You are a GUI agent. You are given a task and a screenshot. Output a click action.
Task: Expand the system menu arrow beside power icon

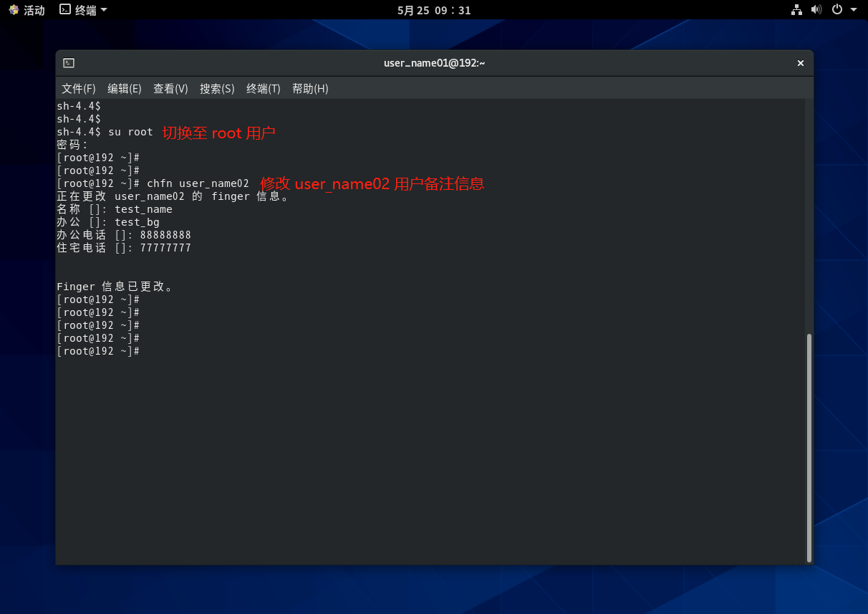click(x=854, y=10)
